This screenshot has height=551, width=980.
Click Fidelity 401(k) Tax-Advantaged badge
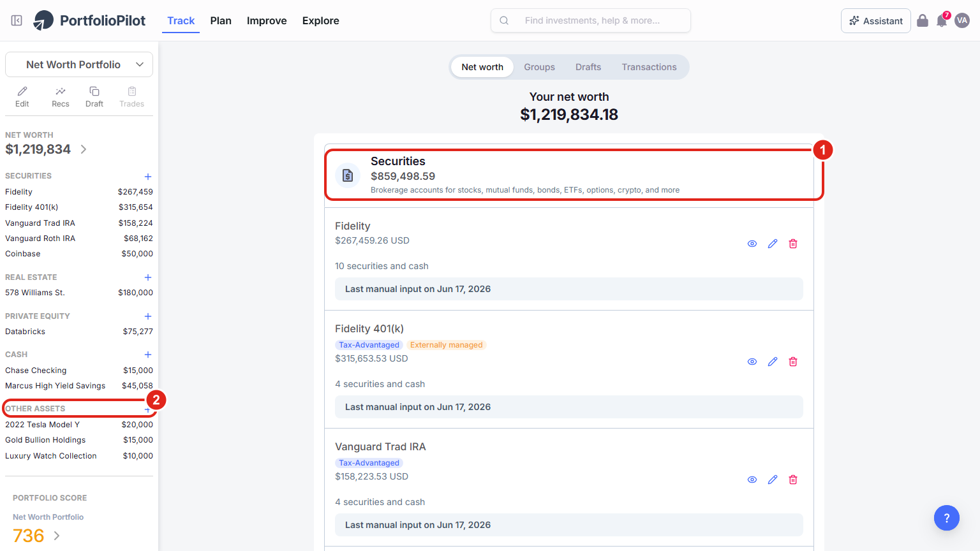coord(369,345)
